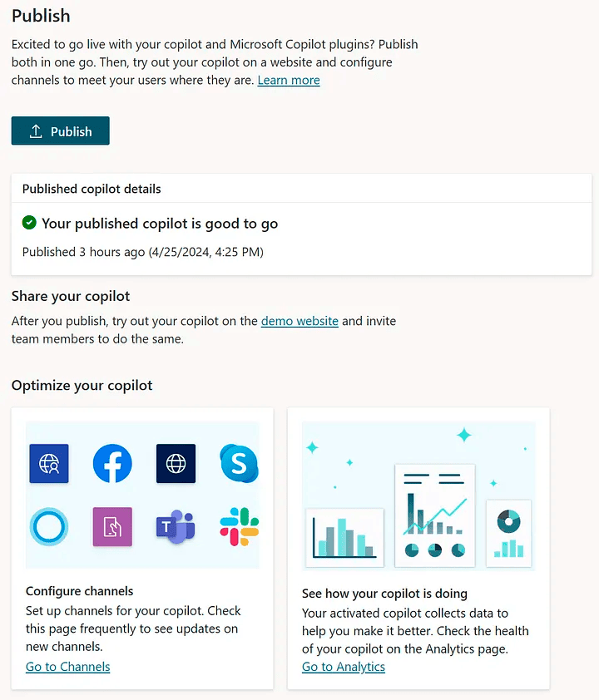Viewport: 599px width, 700px height.
Task: Go to Analytics link
Action: 344,667
